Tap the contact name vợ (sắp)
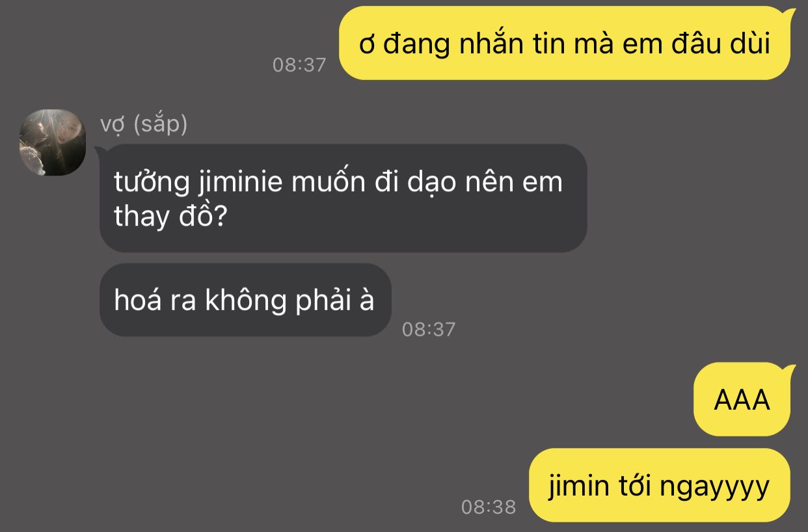The height and width of the screenshot is (532, 808). pyautogui.click(x=144, y=124)
